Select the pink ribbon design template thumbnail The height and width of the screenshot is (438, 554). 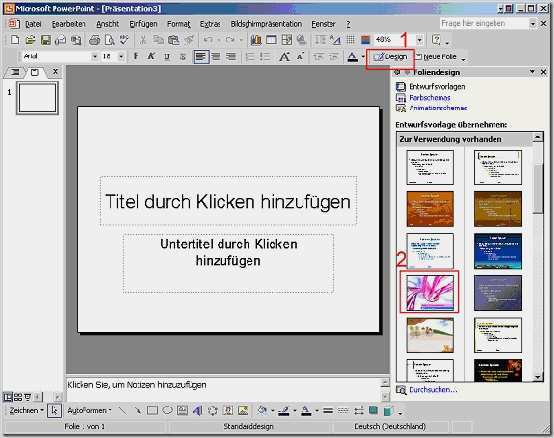pos(430,292)
